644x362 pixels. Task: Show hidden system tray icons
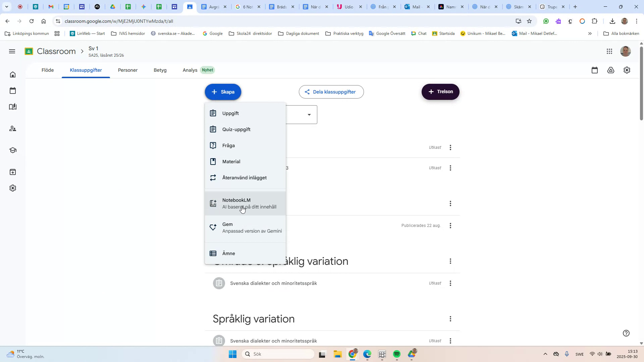545,354
